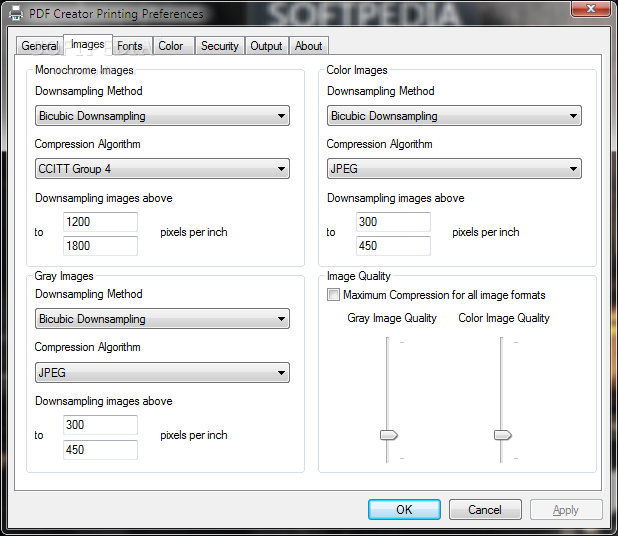Screen dimensions: 618x536
Task: Expand Gray Images Downsampling Method dropdown
Action: (x=162, y=319)
